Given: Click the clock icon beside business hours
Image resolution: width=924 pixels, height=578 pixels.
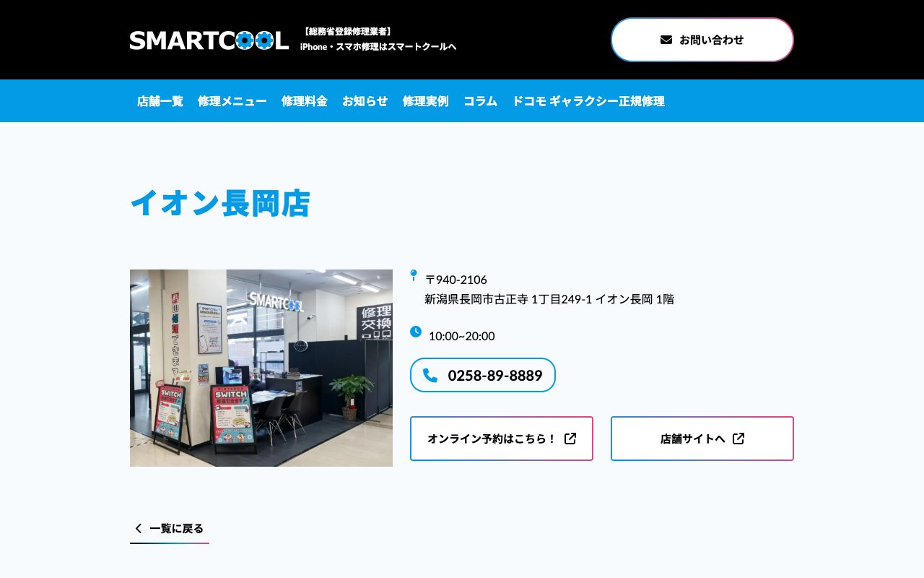Looking at the screenshot, I should tap(416, 332).
